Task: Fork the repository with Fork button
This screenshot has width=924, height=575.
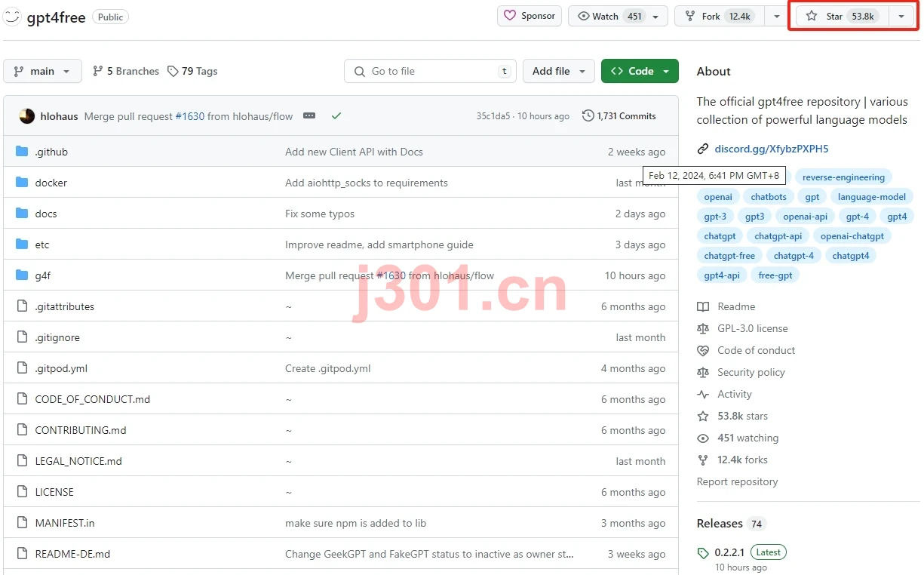Action: click(x=720, y=16)
